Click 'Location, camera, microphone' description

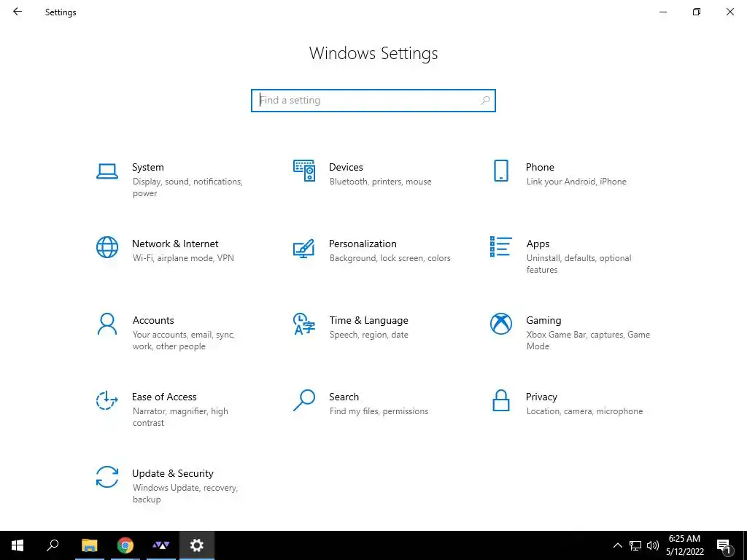584,411
